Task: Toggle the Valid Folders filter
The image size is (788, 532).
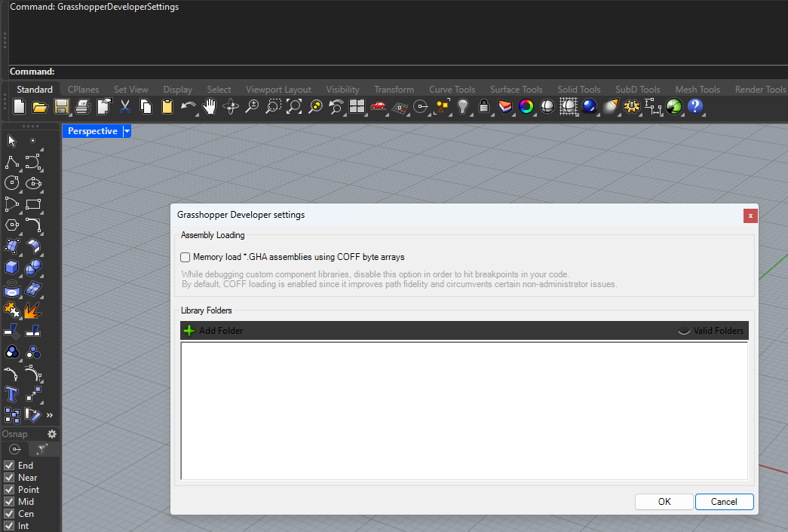Action: coord(710,331)
